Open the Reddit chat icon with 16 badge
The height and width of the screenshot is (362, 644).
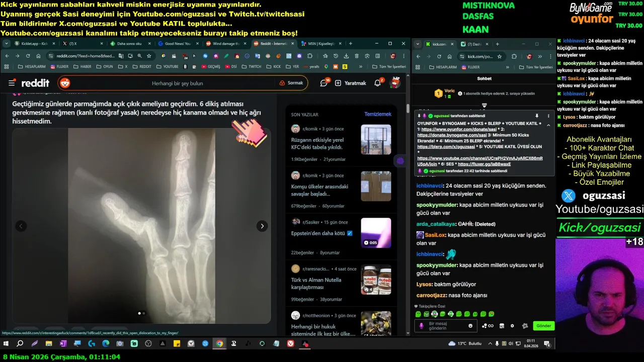coord(325,82)
